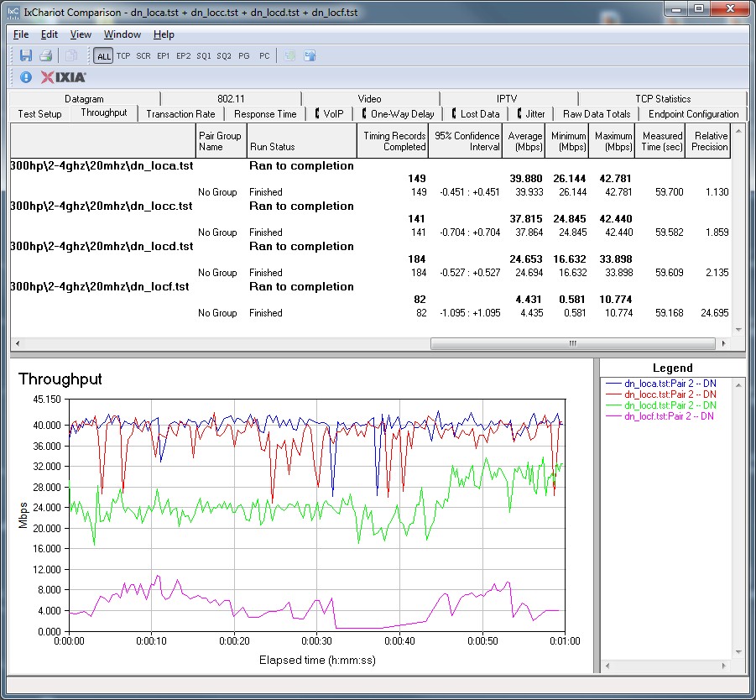Switch to the Jitter tab
The width and height of the screenshot is (756, 700).
(x=531, y=114)
